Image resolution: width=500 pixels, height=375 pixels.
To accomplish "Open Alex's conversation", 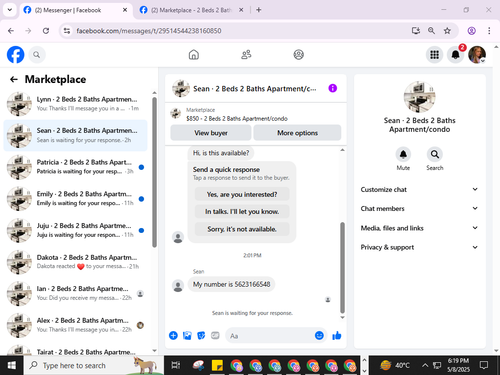I will 75,325.
